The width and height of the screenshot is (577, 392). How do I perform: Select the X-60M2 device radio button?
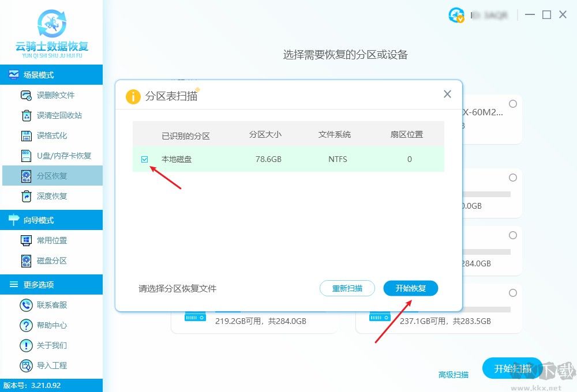[x=512, y=104]
